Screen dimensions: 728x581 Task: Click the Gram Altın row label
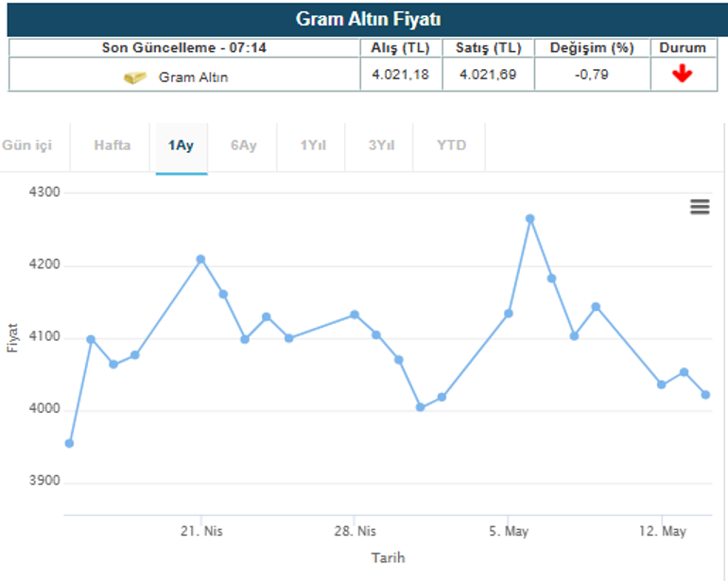tap(193, 77)
